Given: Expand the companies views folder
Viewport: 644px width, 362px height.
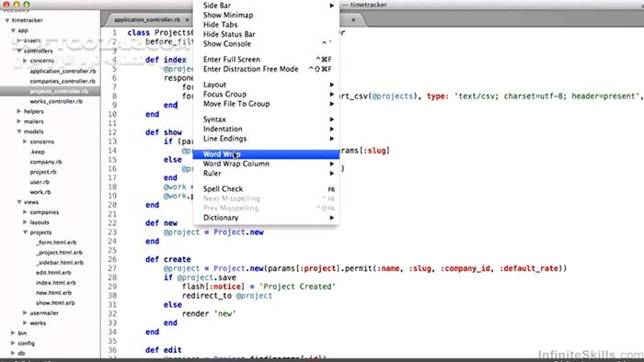Looking at the screenshot, I should pos(25,212).
